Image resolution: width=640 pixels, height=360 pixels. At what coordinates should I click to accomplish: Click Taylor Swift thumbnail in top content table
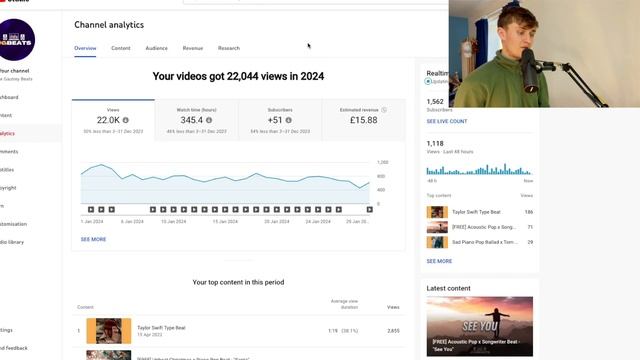pos(109,331)
